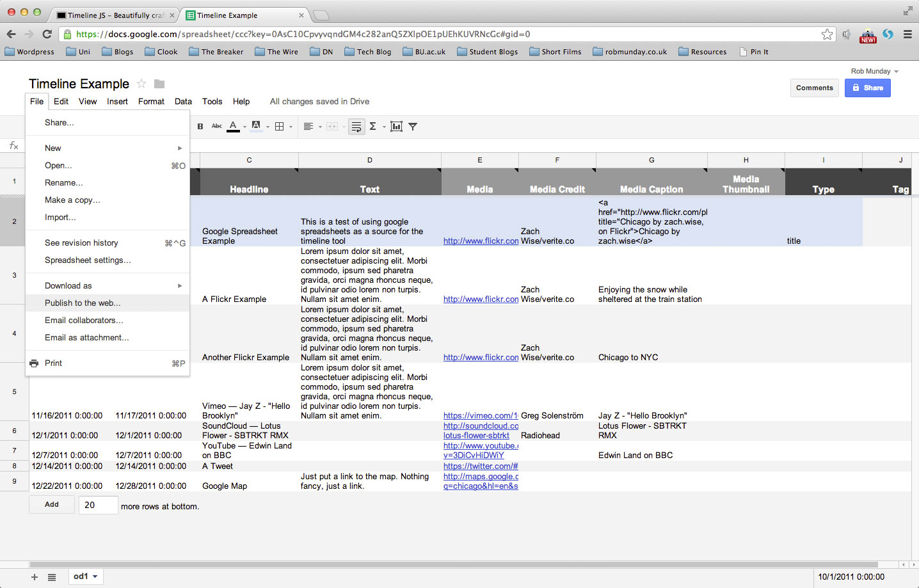Click the merge cells icon
The width and height of the screenshot is (919, 588).
[332, 127]
